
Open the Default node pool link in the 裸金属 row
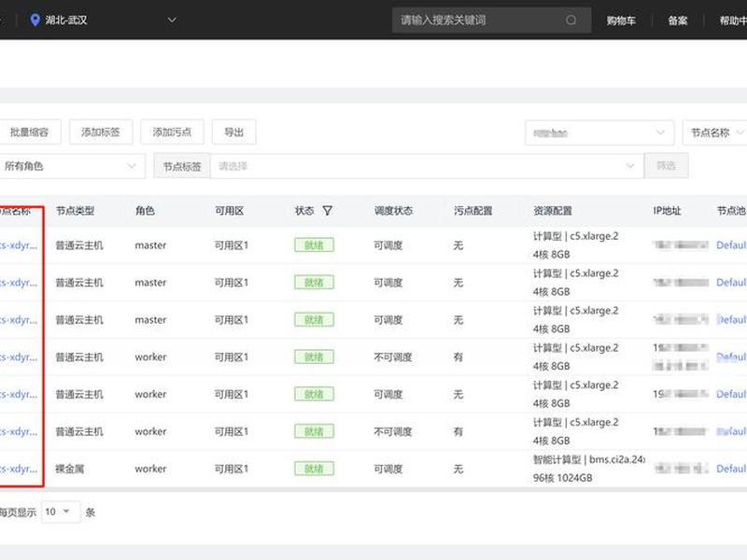click(731, 469)
